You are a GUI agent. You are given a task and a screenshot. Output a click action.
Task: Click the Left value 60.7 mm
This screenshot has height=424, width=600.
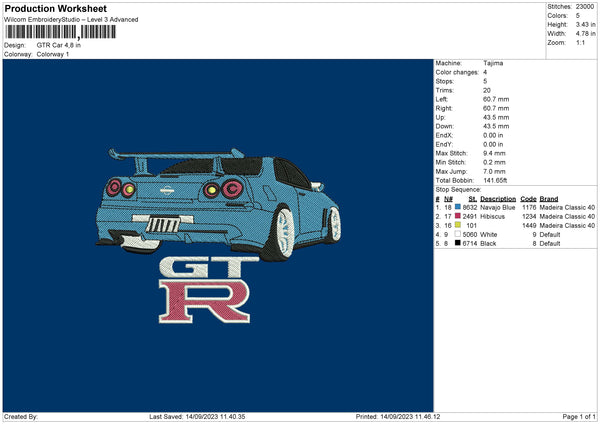tap(496, 99)
